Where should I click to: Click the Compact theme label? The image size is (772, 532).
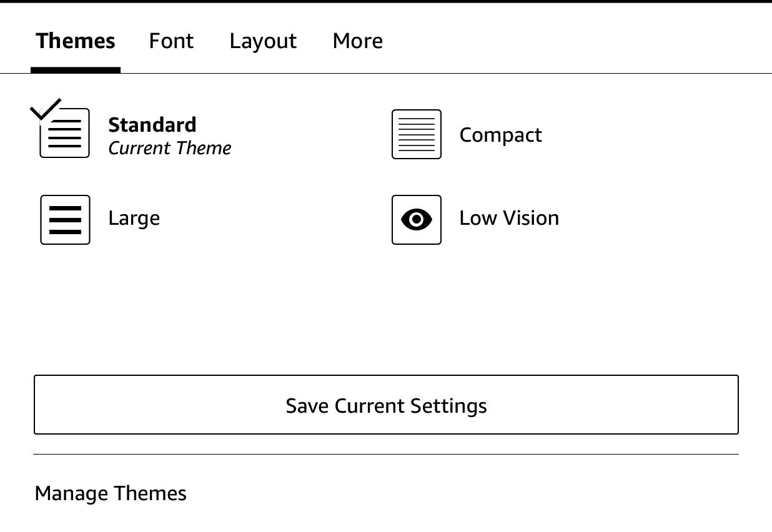pos(500,135)
